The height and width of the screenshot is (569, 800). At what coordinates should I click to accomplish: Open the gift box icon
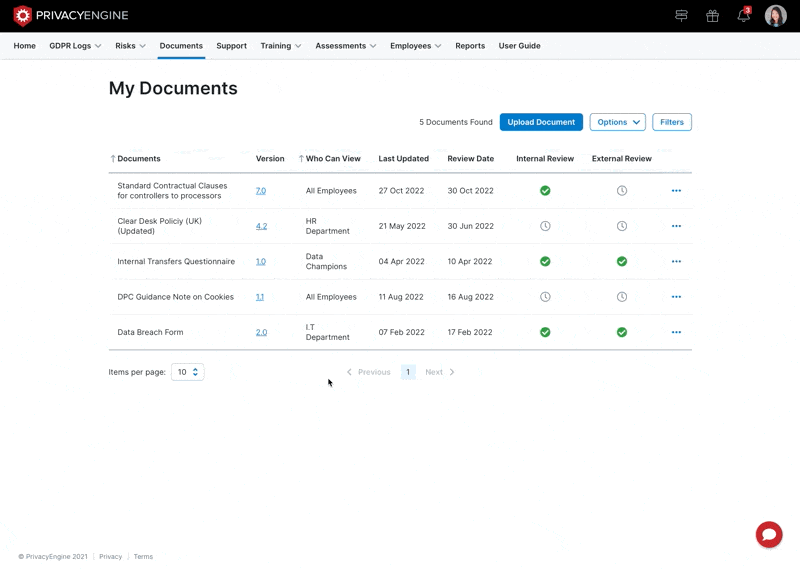tap(712, 16)
